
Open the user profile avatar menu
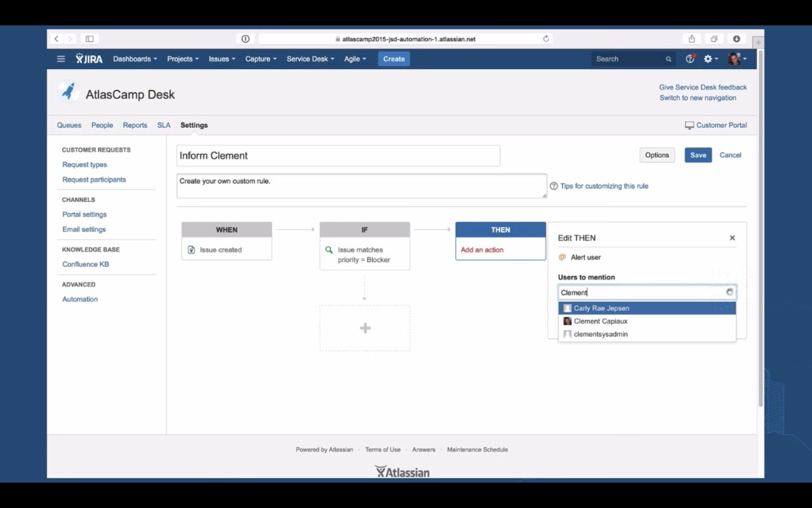[737, 59]
